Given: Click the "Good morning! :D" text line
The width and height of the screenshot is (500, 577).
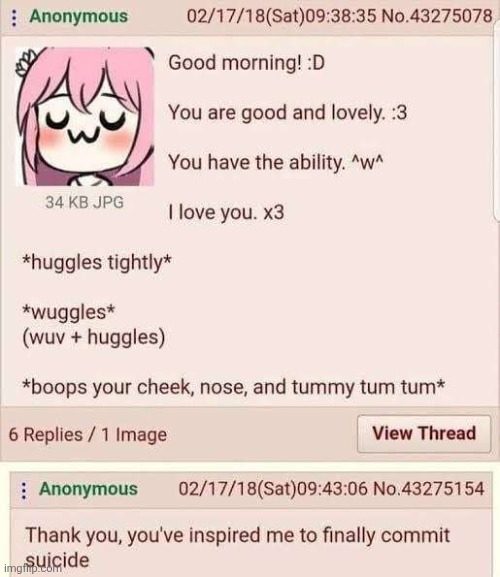Looking at the screenshot, I should pyautogui.click(x=247, y=63).
